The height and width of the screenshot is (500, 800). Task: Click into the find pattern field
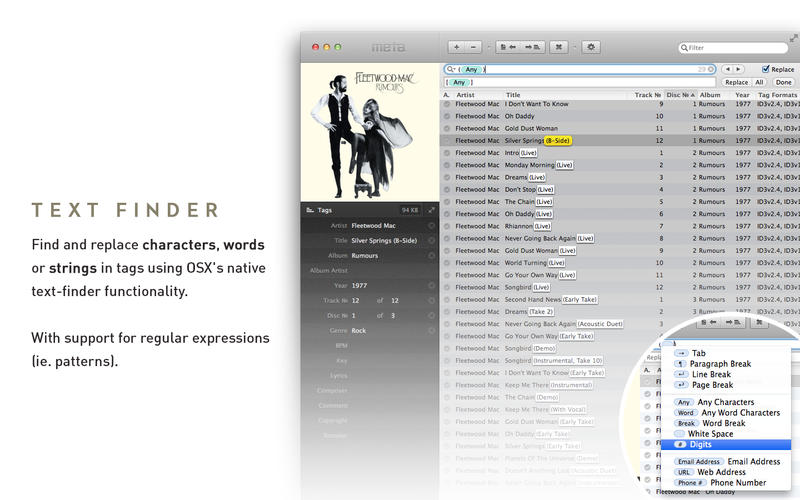580,69
